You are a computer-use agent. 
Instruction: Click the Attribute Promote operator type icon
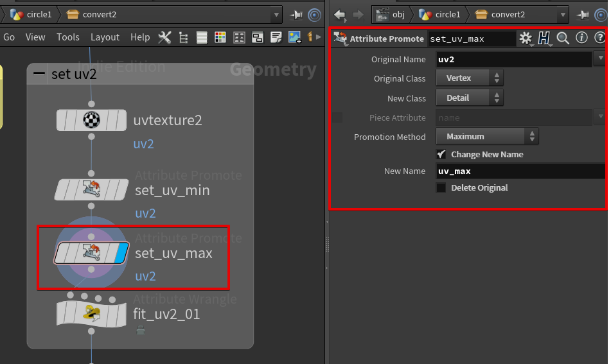(x=340, y=39)
